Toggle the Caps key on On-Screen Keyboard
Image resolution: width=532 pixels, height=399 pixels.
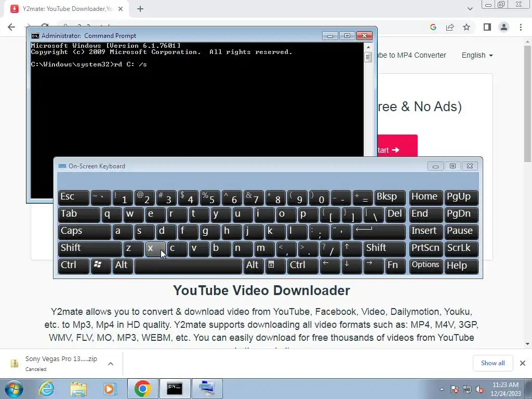tap(84, 232)
